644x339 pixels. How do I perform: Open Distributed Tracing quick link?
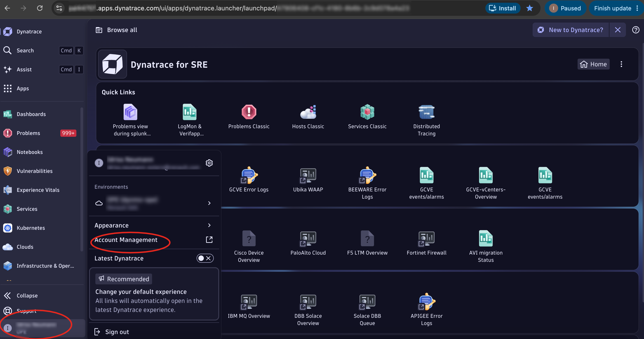[426, 120]
